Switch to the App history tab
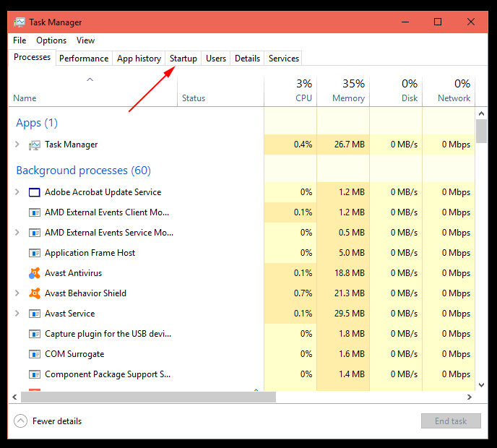Screen dimensions: 497x448 [x=139, y=59]
